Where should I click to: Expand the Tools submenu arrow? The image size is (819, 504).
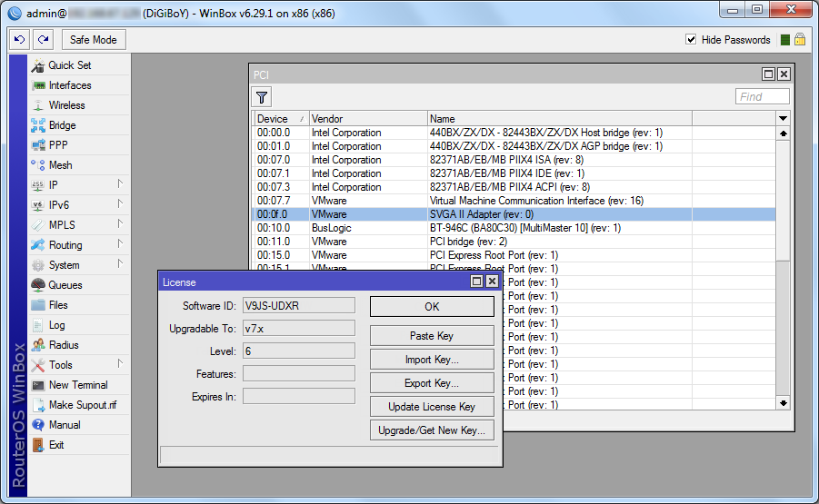coord(120,363)
